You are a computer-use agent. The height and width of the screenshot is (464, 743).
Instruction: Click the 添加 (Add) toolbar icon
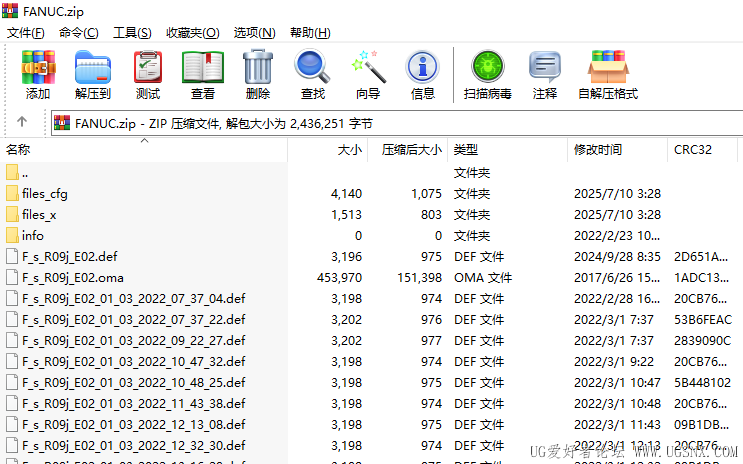tap(38, 67)
